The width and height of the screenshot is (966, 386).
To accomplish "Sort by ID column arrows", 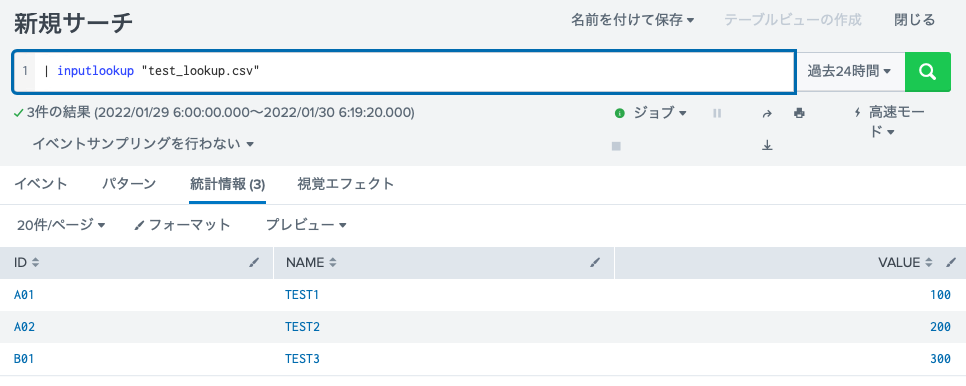I will [x=36, y=263].
